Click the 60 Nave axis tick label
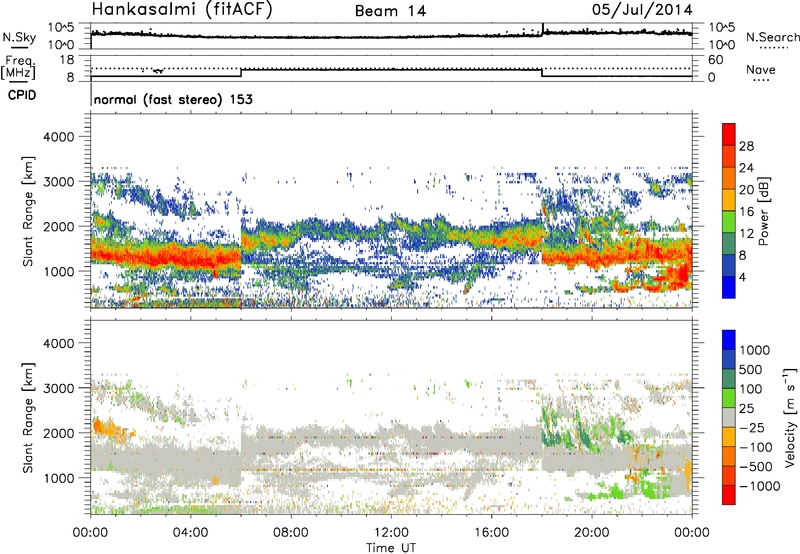Viewport: 800px width, 554px height. (715, 60)
